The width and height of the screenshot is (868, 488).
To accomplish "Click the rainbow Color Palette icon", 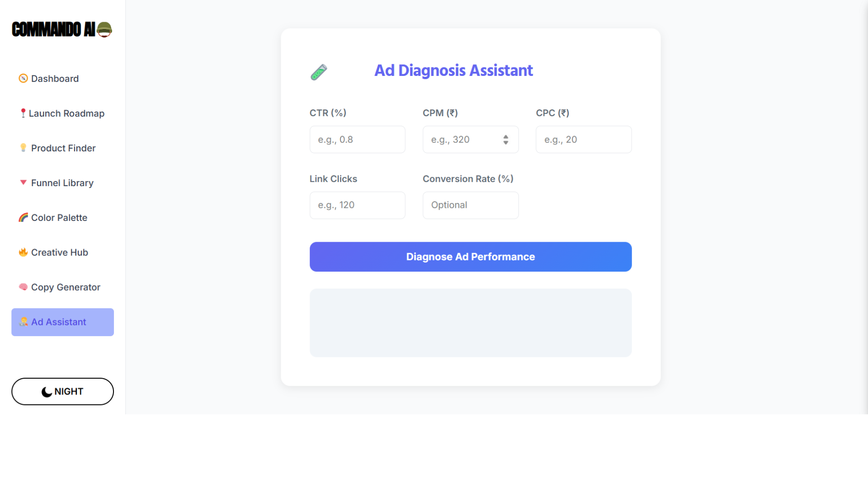I will tap(23, 217).
